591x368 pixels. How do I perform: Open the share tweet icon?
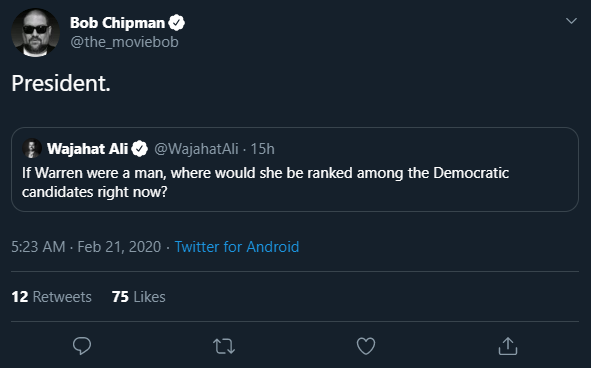point(508,346)
